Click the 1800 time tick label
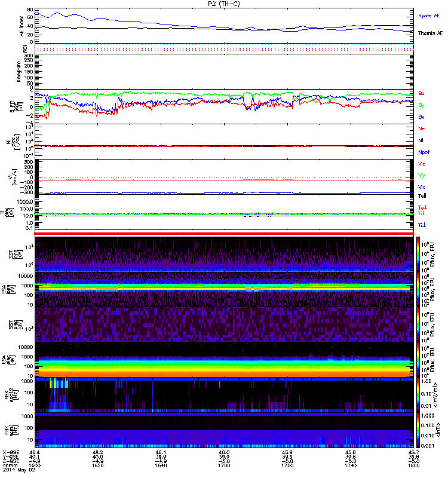Screen dimensions: 448x478 point(413,465)
